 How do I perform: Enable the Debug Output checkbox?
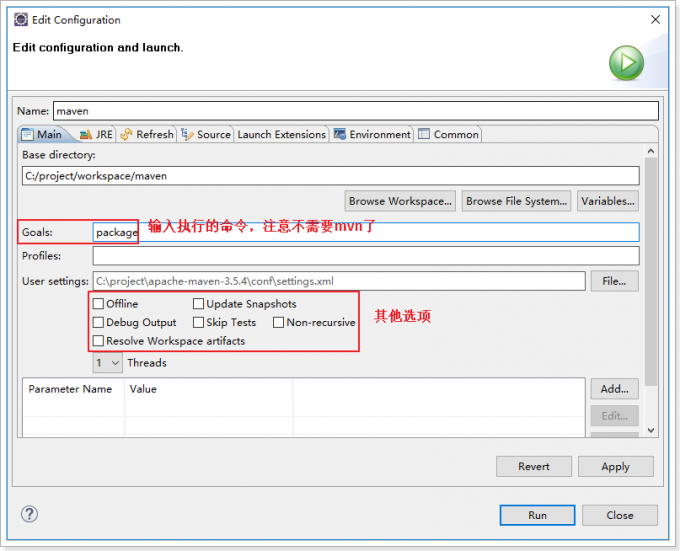pyautogui.click(x=98, y=322)
